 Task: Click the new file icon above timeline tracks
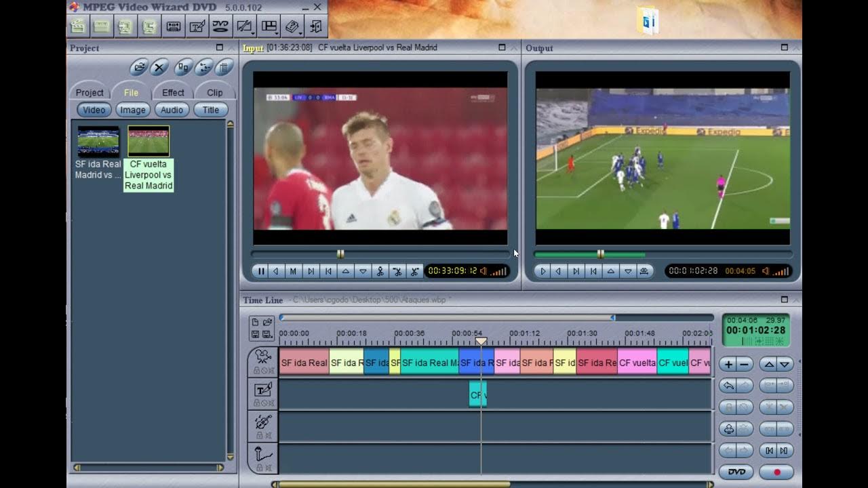tap(255, 321)
